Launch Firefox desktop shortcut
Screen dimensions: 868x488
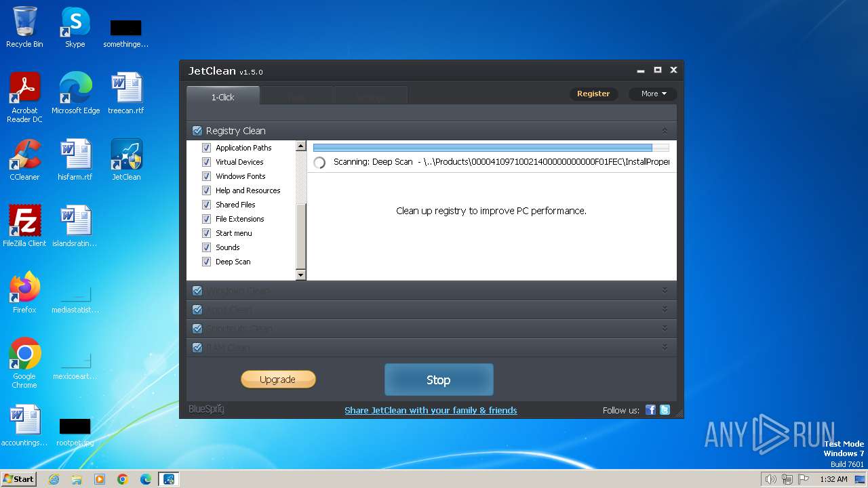[24, 293]
